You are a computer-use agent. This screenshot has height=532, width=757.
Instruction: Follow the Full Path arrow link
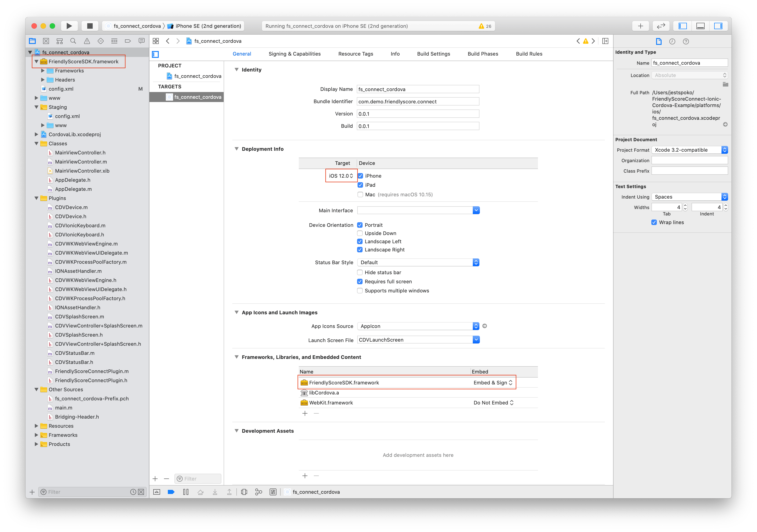(725, 124)
